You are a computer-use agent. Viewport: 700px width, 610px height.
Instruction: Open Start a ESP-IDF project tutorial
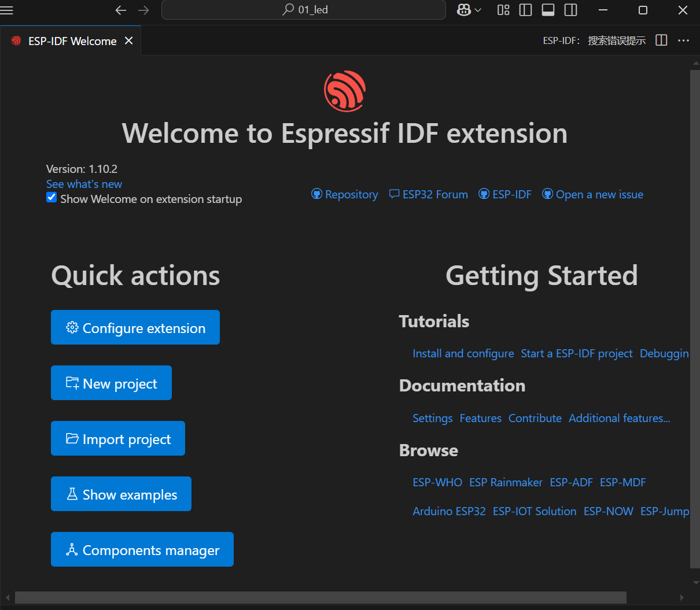click(577, 353)
